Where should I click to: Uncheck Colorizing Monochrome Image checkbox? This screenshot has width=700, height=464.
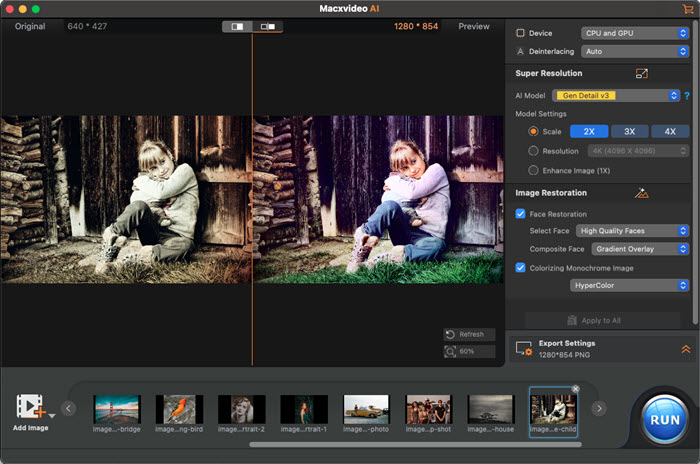click(520, 268)
